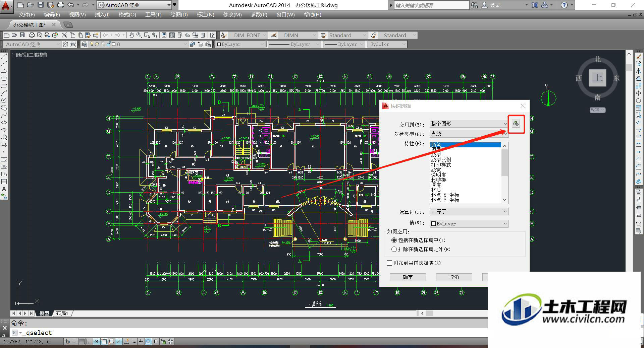Toggle Grid Display in status bar
This screenshot has height=348, width=644.
click(x=82, y=341)
